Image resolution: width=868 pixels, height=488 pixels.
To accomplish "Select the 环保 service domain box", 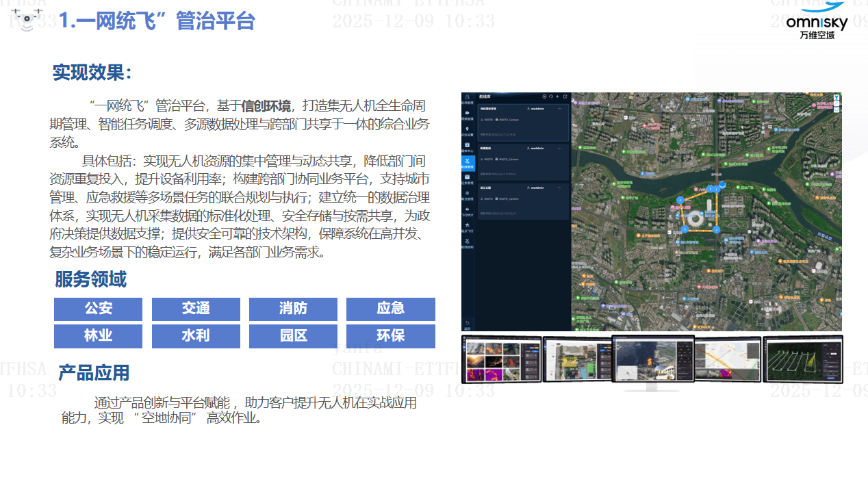I will [390, 336].
